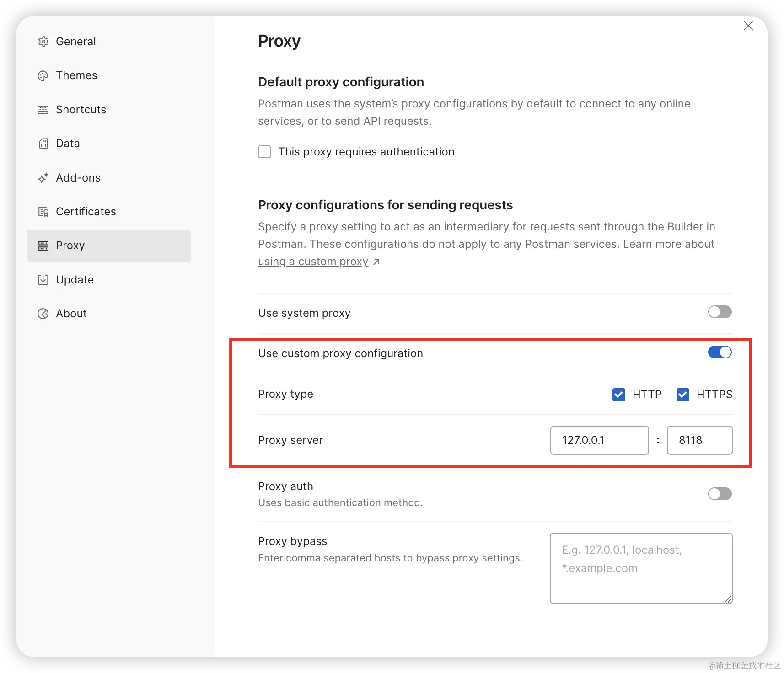Click the Data storage icon
Screen dimensions: 784x673
[x=43, y=144]
